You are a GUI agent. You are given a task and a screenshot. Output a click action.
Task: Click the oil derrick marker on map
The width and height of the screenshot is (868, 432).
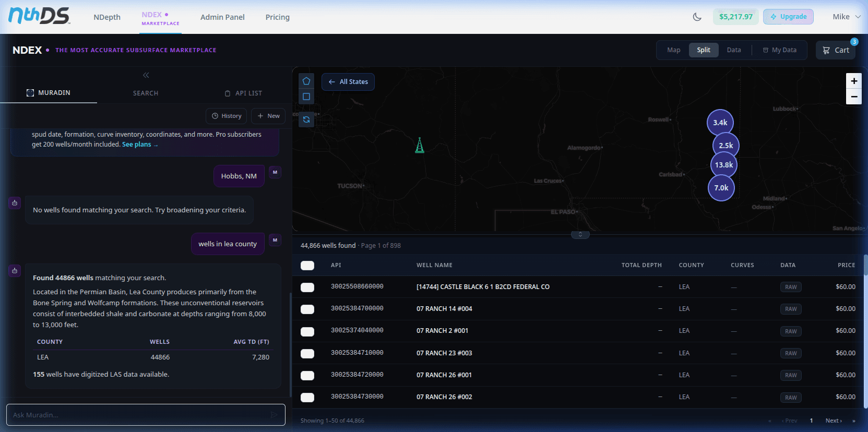click(x=420, y=145)
